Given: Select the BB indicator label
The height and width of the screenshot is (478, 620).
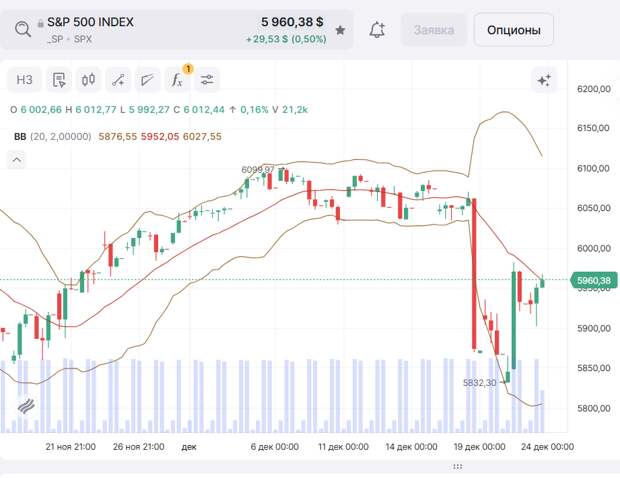Looking at the screenshot, I should [19, 136].
